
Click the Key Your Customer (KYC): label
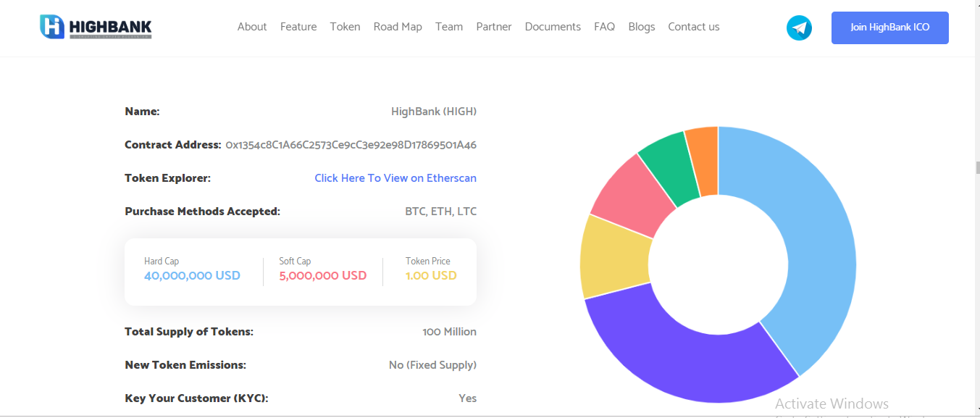(196, 398)
